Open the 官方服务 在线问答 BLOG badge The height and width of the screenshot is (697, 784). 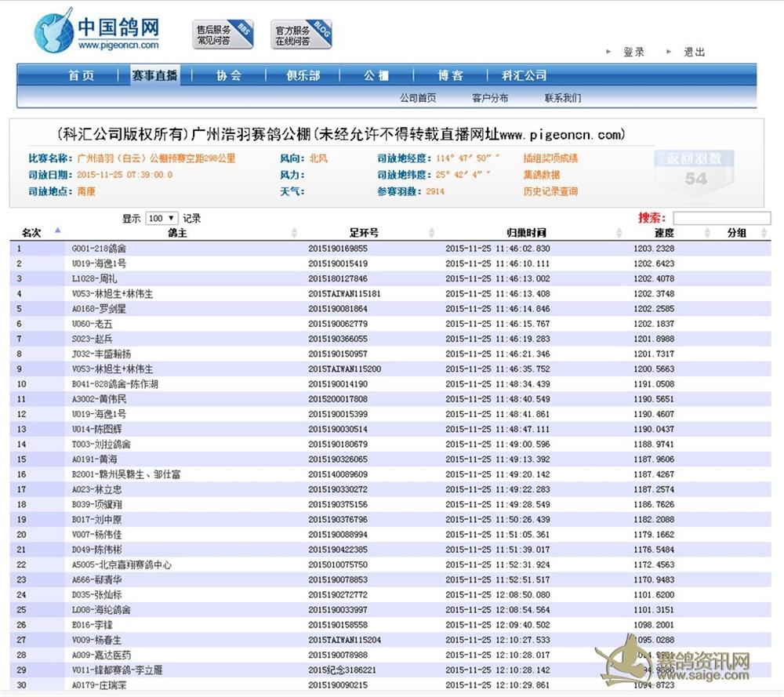coord(302,34)
